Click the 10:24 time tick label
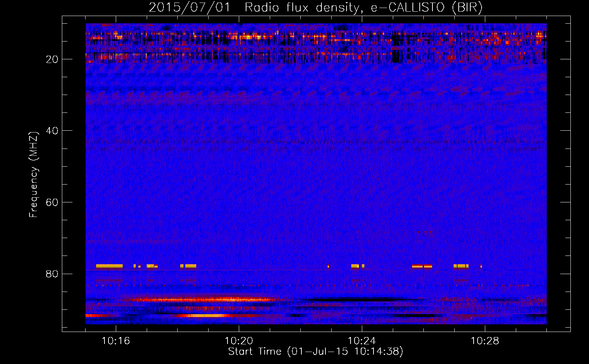The width and height of the screenshot is (589, 364). tap(362, 341)
